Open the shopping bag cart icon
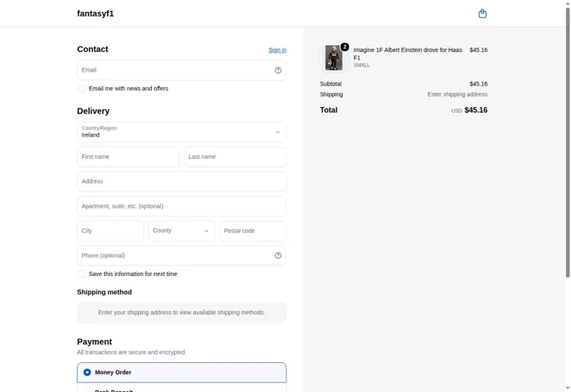This screenshot has height=392, width=571. pyautogui.click(x=482, y=14)
